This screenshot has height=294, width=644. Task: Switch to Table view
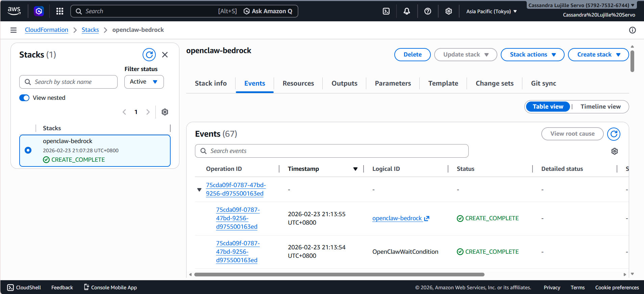point(548,107)
